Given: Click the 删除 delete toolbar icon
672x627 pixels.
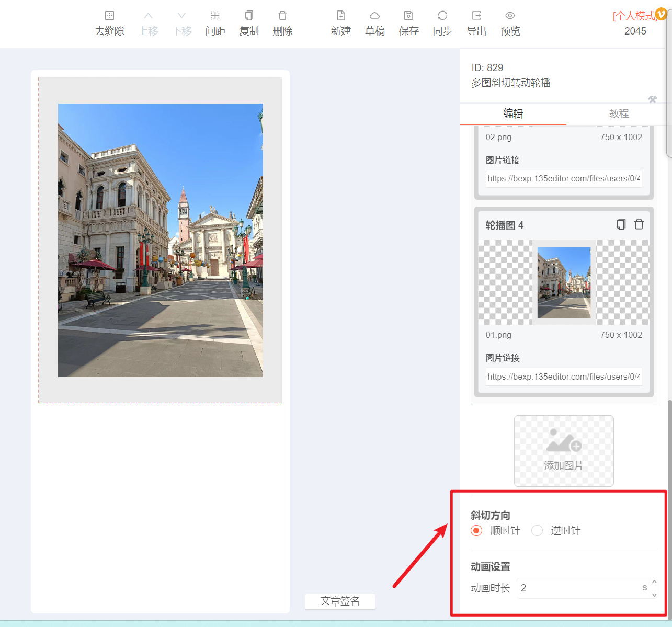Looking at the screenshot, I should click(283, 24).
